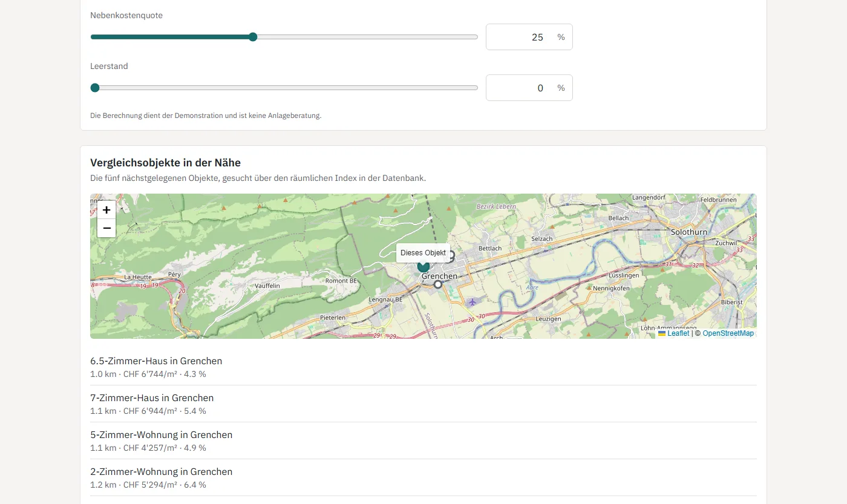Click the Nebenkostenquote slider handle
The image size is (847, 504).
[x=253, y=37]
